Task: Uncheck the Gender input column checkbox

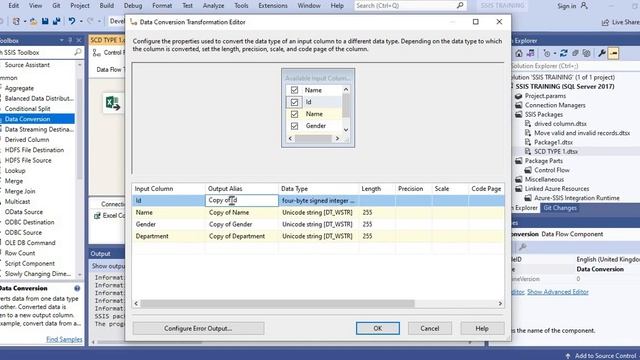Action: [x=294, y=126]
